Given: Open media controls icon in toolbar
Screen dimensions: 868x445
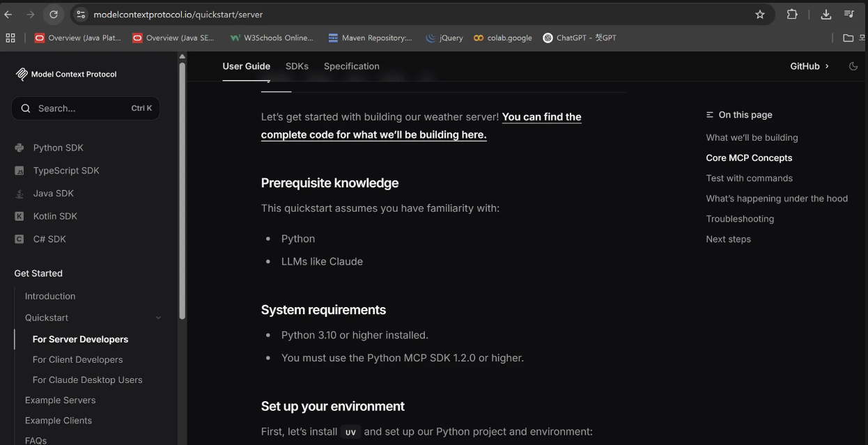Looking at the screenshot, I should [849, 14].
